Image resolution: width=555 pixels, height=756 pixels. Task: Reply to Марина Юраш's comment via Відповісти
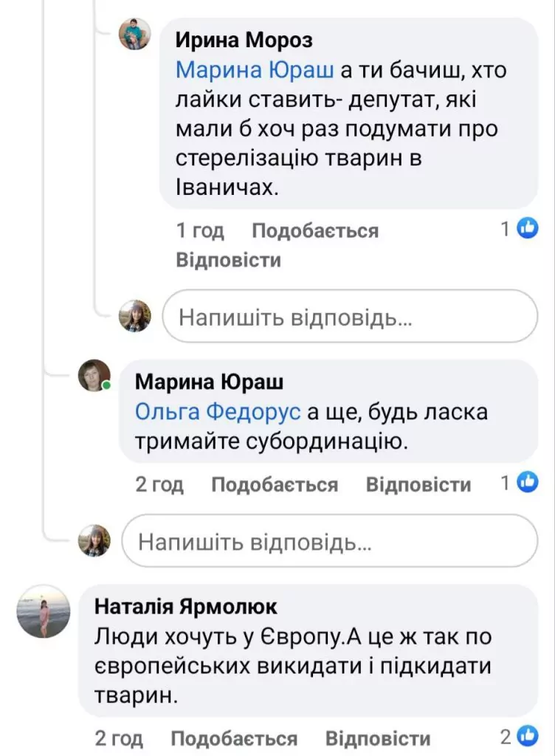point(418,484)
